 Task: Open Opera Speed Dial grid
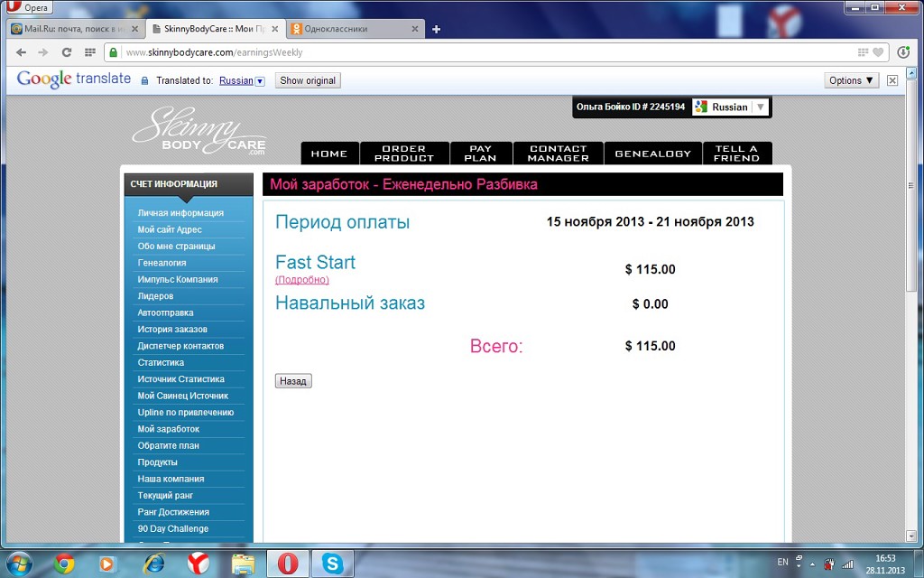click(89, 52)
